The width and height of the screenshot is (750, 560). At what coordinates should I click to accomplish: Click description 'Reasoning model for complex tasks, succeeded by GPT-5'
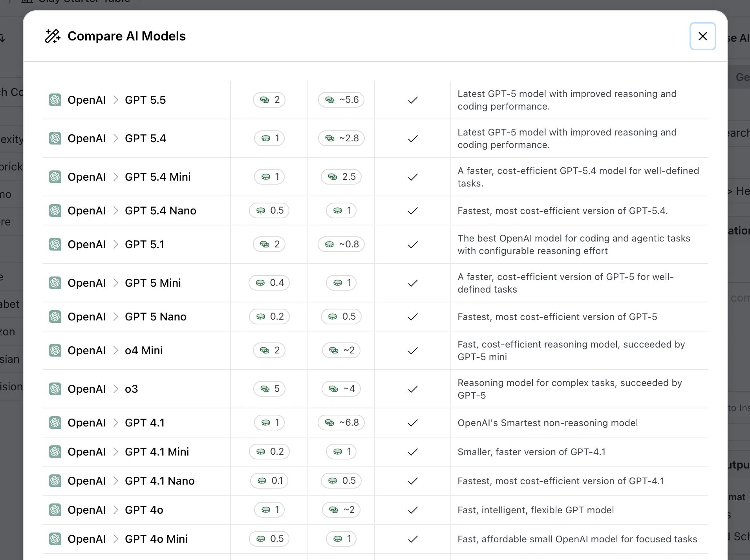[x=570, y=389]
